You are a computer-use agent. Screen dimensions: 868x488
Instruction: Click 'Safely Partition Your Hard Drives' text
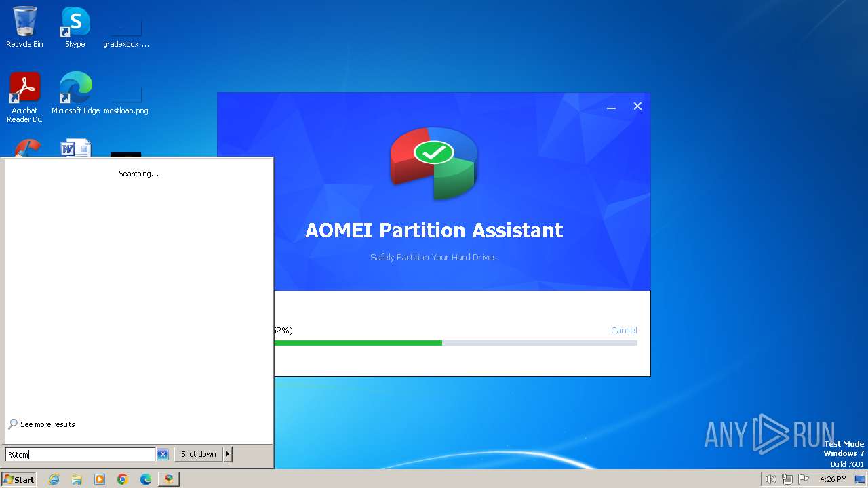(433, 258)
